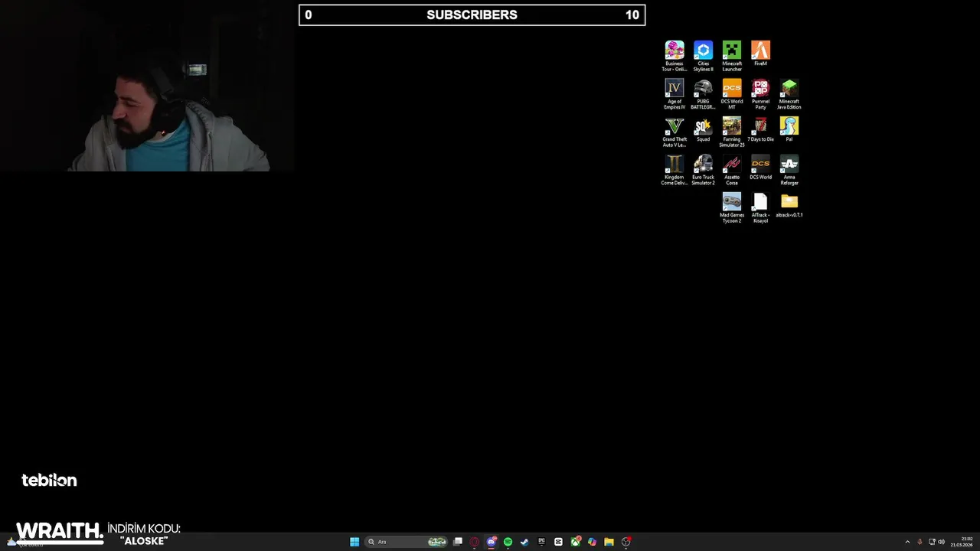This screenshot has height=551, width=980.
Task: Select Mad Games Tycoon 2 shortcut
Action: 732,207
